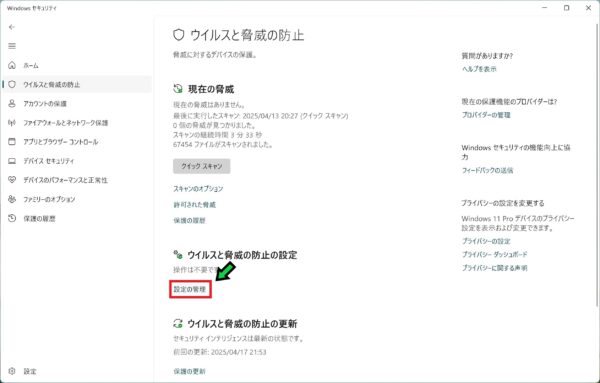
Task: Click the history clock icon for 保護の履歴
Action: (12, 218)
